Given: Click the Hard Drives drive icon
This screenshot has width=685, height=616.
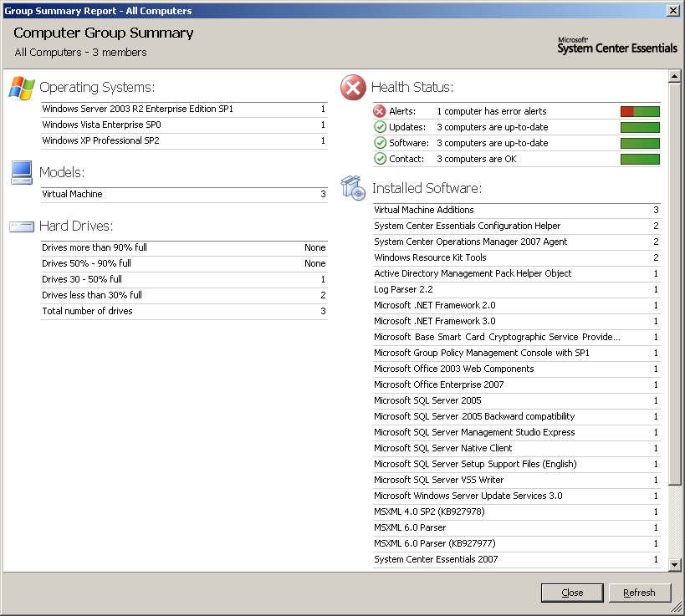Looking at the screenshot, I should pos(22,227).
